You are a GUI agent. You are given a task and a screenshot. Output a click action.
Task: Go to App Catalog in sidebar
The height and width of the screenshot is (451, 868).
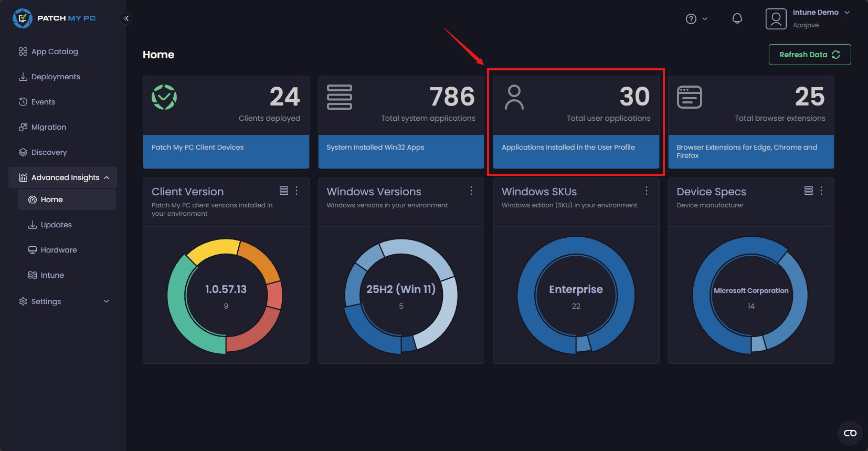coord(55,51)
